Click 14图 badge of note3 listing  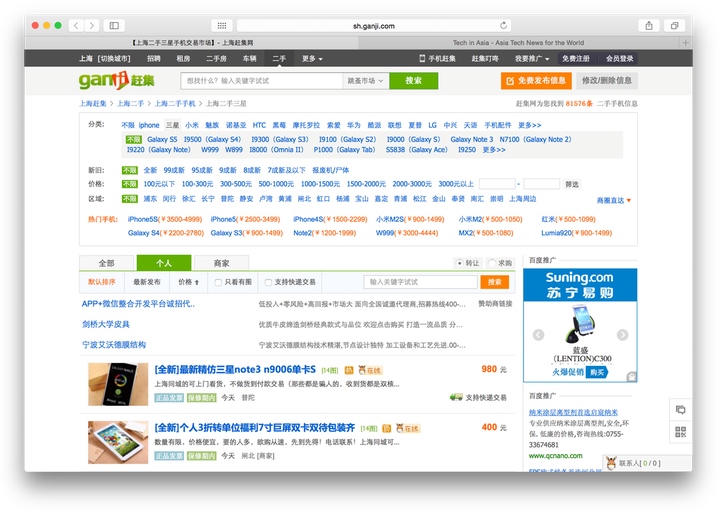330,370
